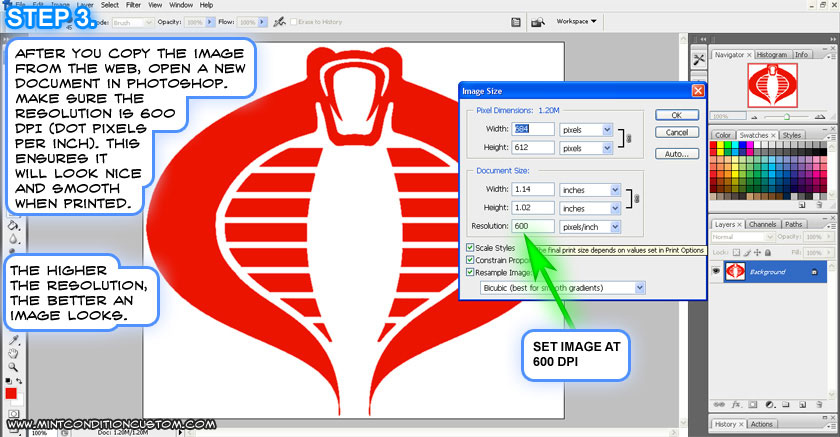Click Cancel in Image Size dialog
The height and width of the screenshot is (437, 840).
[677, 132]
